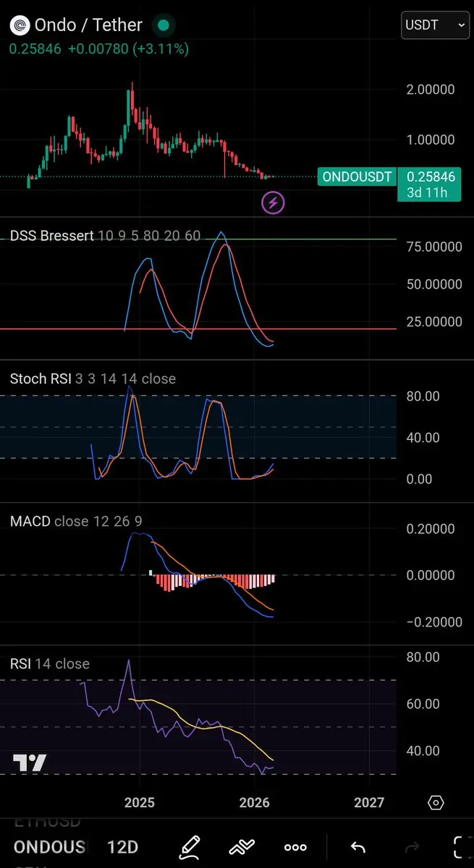Redo the action arrow

click(411, 847)
